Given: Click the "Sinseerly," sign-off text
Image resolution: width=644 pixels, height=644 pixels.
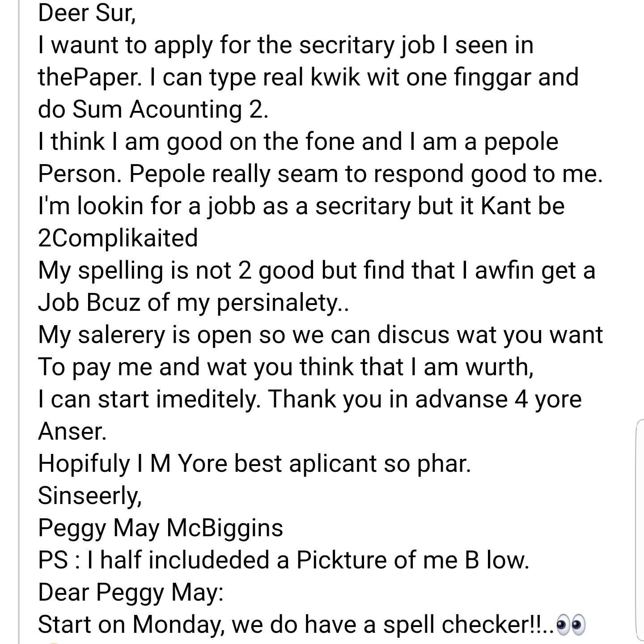Looking at the screenshot, I should pos(90,496).
